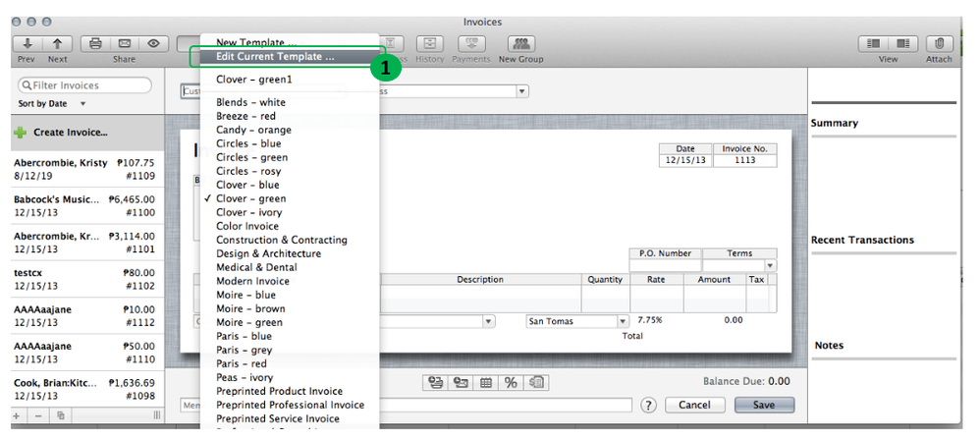The height and width of the screenshot is (440, 980).
Task: Click the P.O. Number input field
Action: pos(665,265)
